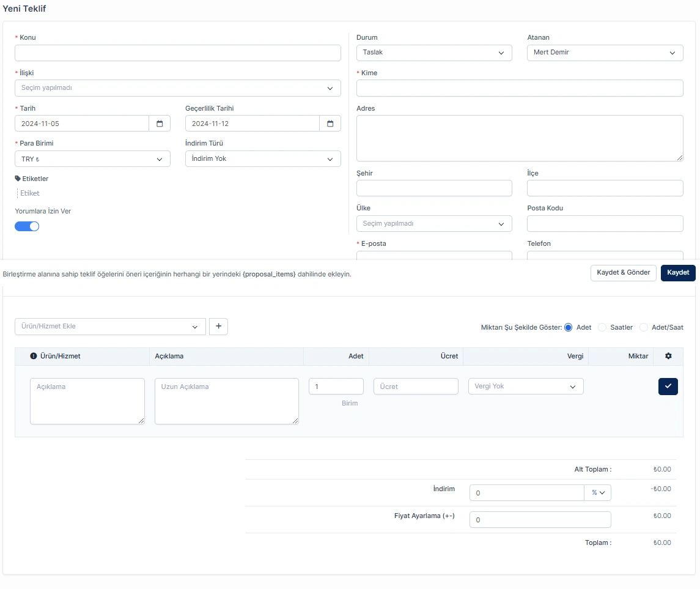This screenshot has width=700, height=589.
Task: Click the Vergi column header
Action: (575, 356)
